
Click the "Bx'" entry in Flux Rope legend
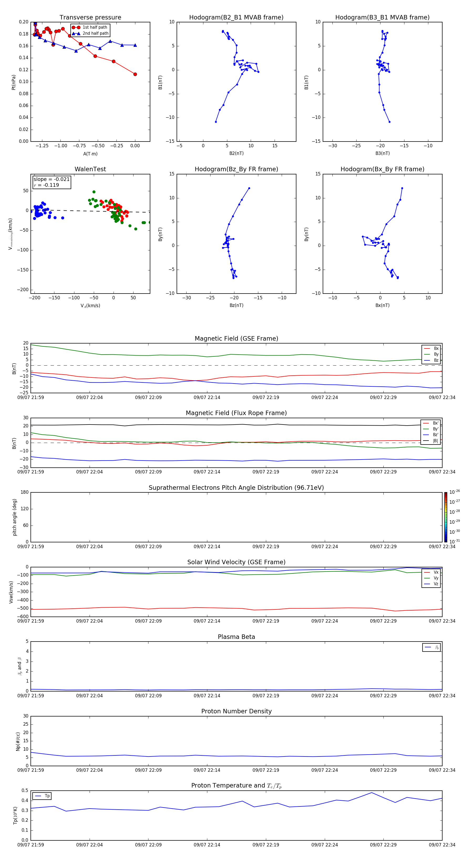click(x=431, y=423)
